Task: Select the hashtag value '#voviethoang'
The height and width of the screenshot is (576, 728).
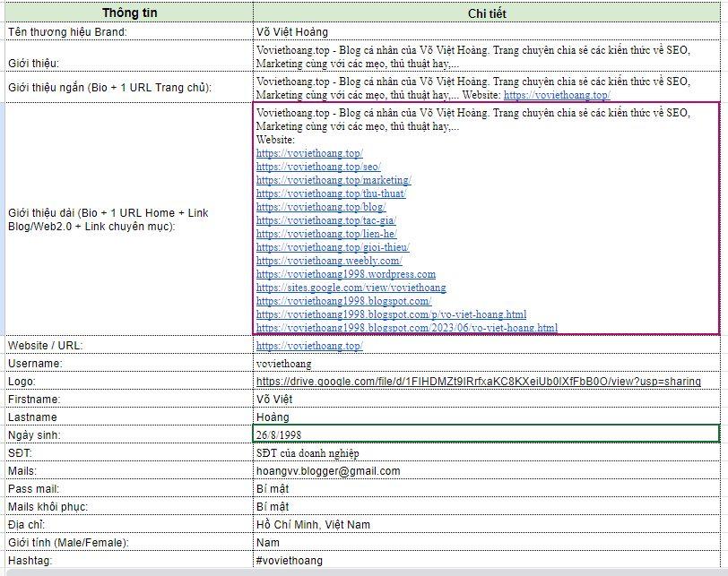Action: point(487,560)
